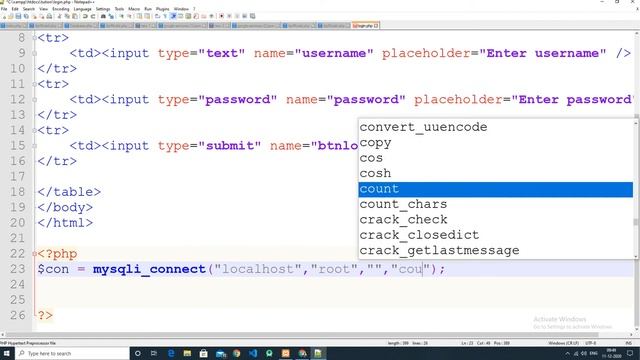This screenshot has width=640, height=360.
Task: Click the Zoom Out toolbar icon
Action: click(129, 16)
